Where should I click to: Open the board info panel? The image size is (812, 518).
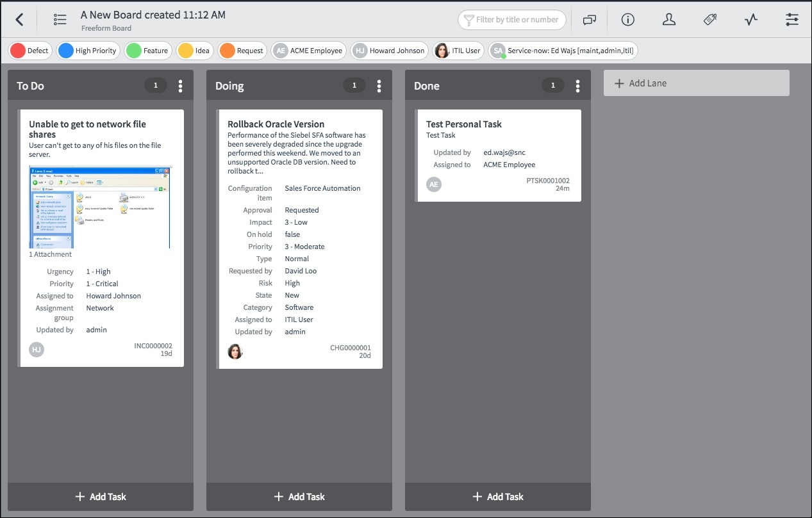pyautogui.click(x=627, y=19)
